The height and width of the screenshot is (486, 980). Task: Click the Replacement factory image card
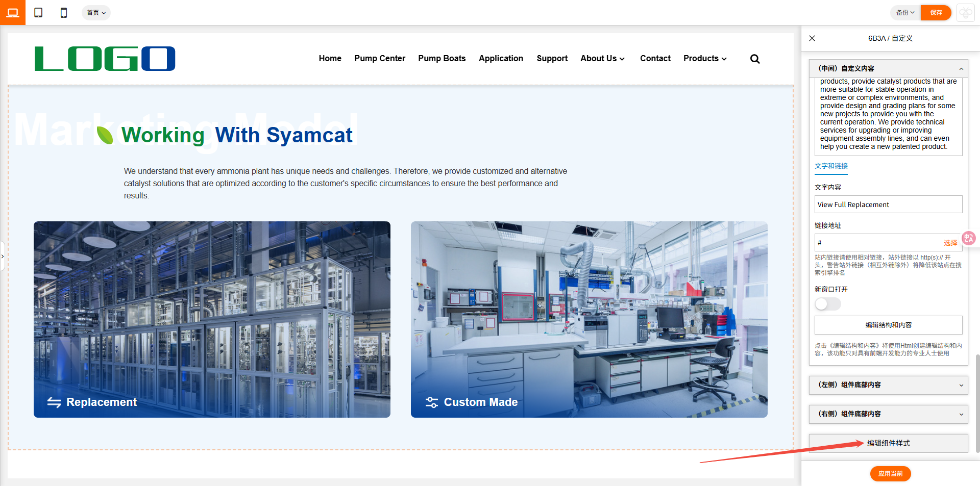pos(212,319)
